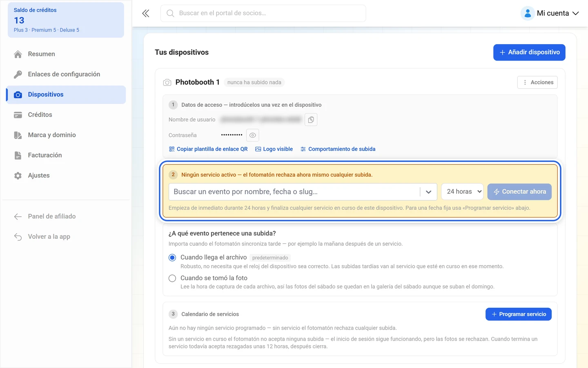The height and width of the screenshot is (368, 588).
Task: Copy the QR link template
Action: 208,149
